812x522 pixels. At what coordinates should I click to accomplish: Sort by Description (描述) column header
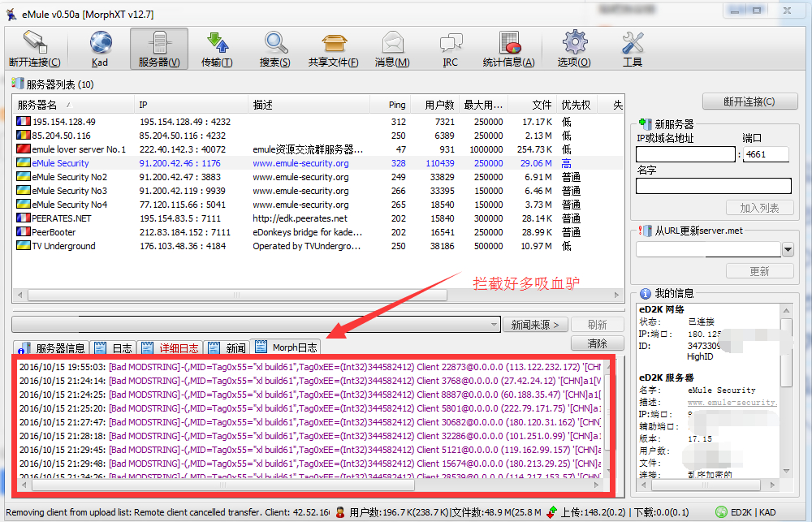pyautogui.click(x=309, y=105)
